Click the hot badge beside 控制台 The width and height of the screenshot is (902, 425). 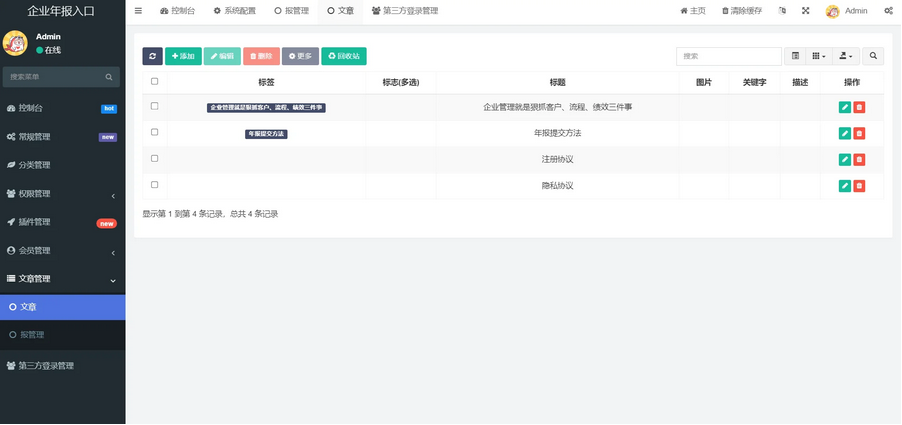coord(109,109)
